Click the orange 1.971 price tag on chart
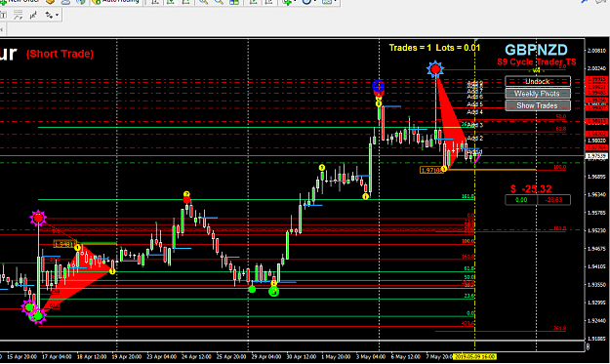610x364 pixels. pos(431,170)
